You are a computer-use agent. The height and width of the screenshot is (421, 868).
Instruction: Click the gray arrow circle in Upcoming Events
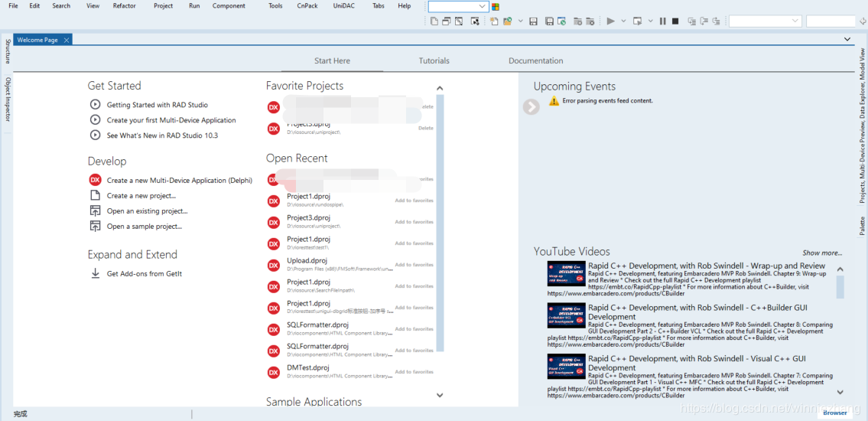[532, 107]
